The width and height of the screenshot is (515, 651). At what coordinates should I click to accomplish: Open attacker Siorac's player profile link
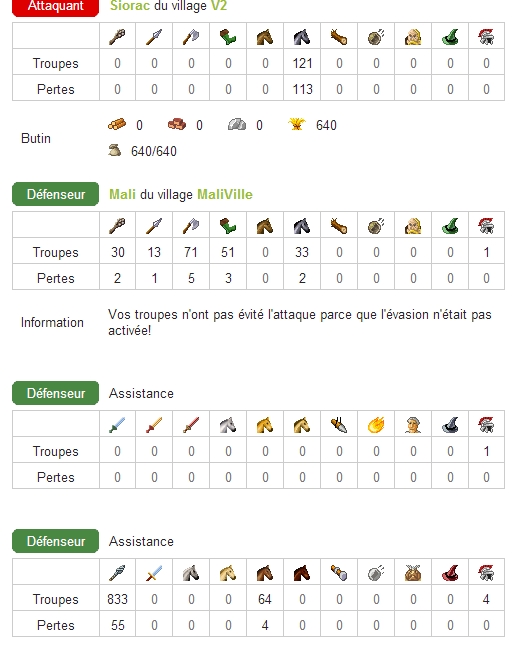(x=130, y=6)
